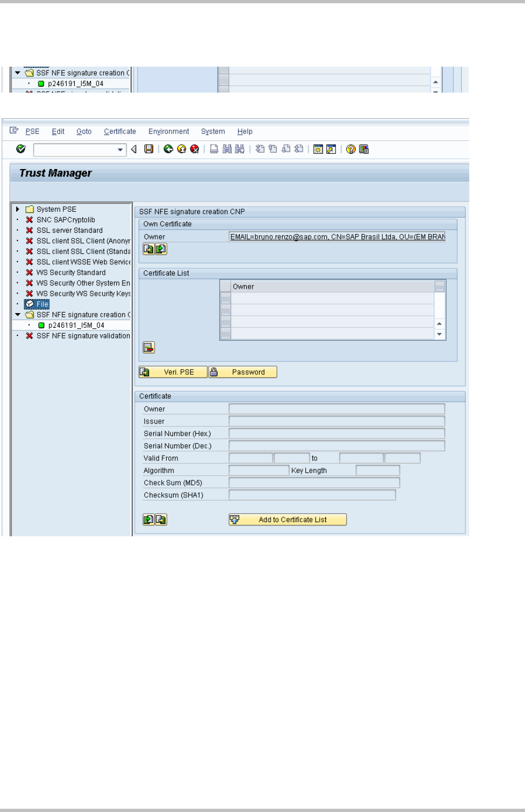525x812 pixels.
Task: Collapse SSF NFE signature creation folder
Action: click(x=17, y=315)
